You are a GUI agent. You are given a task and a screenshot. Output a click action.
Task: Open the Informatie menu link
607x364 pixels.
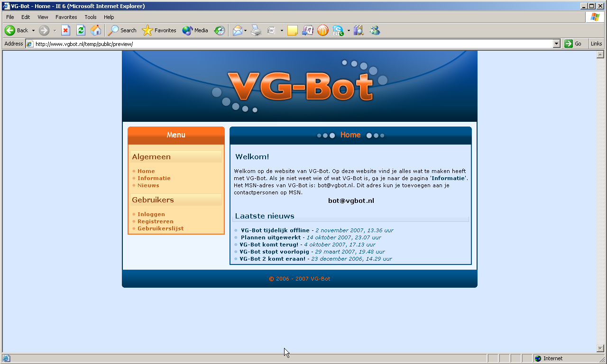coord(154,178)
